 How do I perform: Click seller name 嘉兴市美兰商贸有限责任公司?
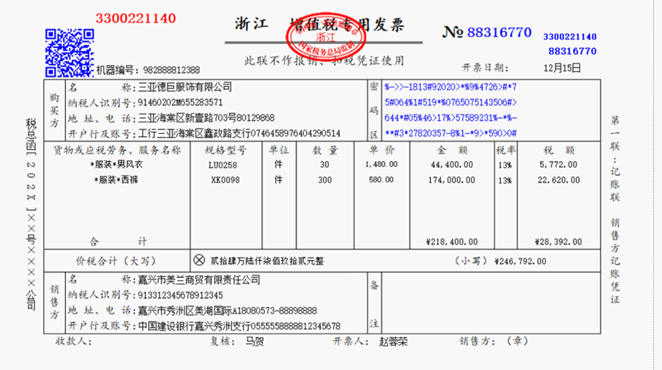pos(199,280)
